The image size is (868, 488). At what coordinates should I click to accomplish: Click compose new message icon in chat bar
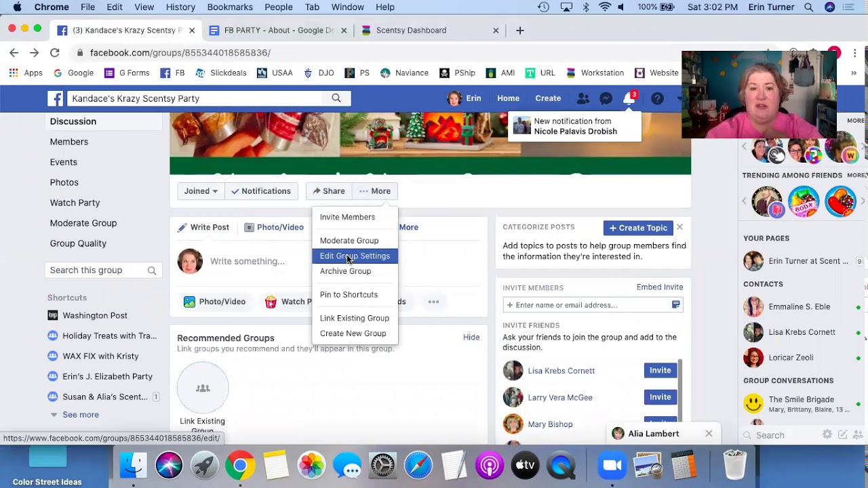coord(843,435)
